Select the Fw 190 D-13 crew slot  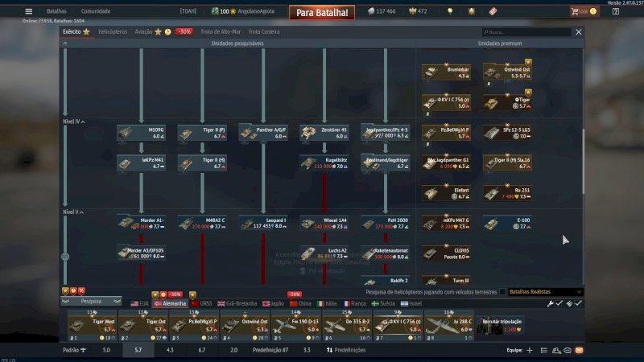coord(295,327)
